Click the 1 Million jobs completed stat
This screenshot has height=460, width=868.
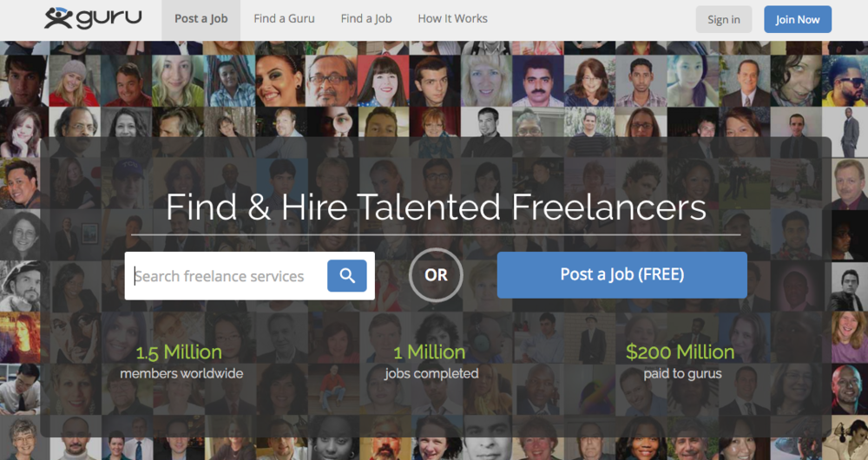(431, 362)
